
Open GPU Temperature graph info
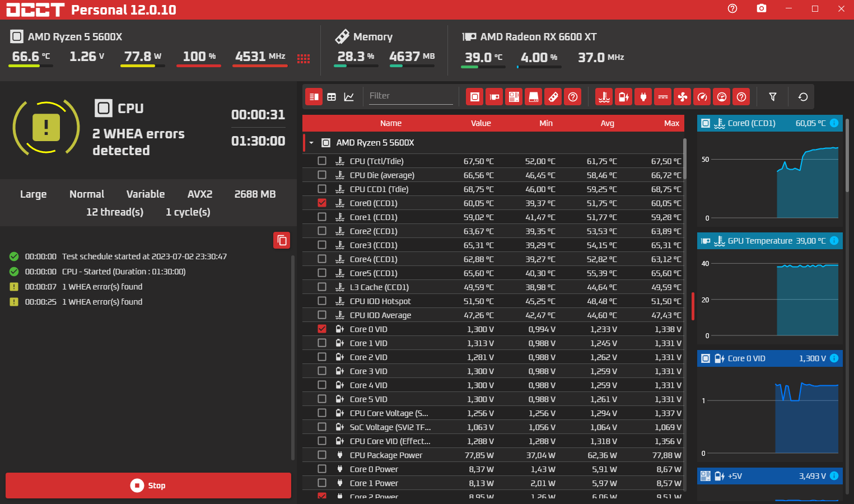pyautogui.click(x=834, y=241)
